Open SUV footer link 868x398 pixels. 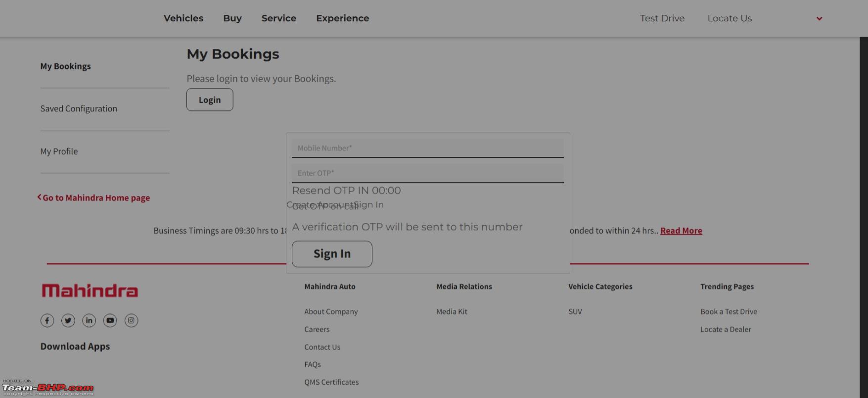point(575,311)
